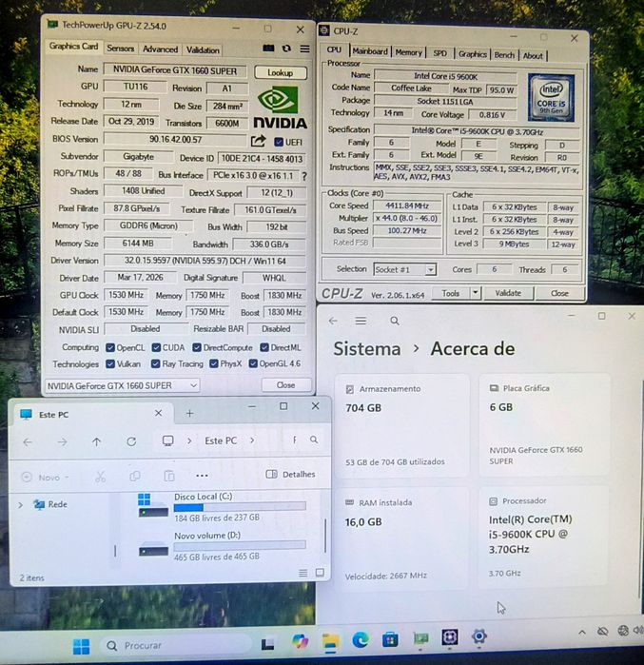Click the Bus Interface question mark icon

304,176
